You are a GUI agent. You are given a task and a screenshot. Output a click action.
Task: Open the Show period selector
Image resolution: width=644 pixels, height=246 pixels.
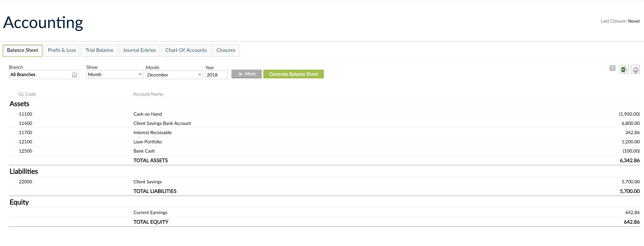coord(115,74)
